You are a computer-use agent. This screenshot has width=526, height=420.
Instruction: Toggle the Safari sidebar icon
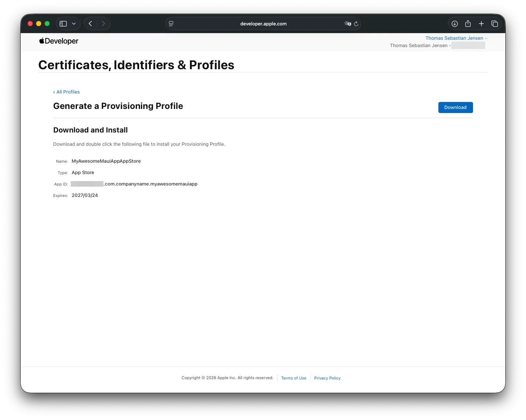(63, 24)
